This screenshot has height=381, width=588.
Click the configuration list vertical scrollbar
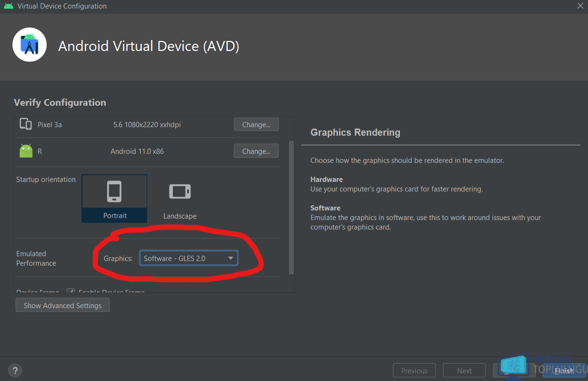tap(291, 208)
